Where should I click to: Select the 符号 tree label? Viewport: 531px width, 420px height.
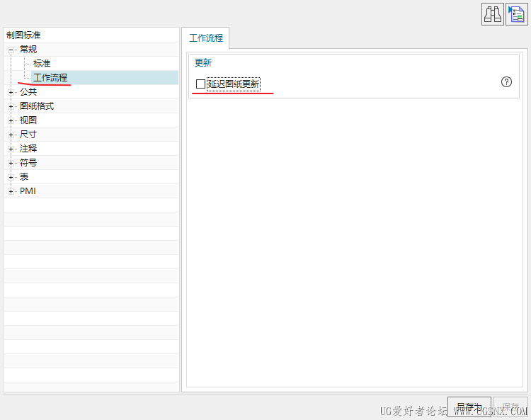pos(28,163)
